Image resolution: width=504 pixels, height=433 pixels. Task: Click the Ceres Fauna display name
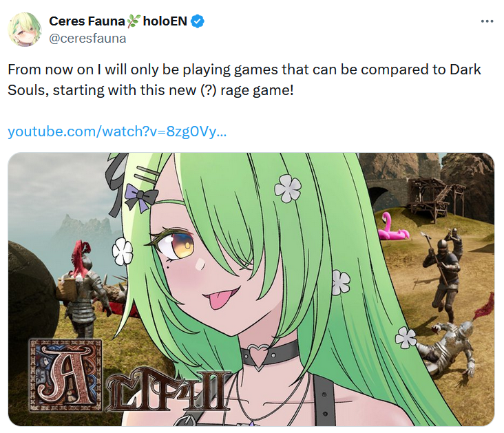pos(87,21)
